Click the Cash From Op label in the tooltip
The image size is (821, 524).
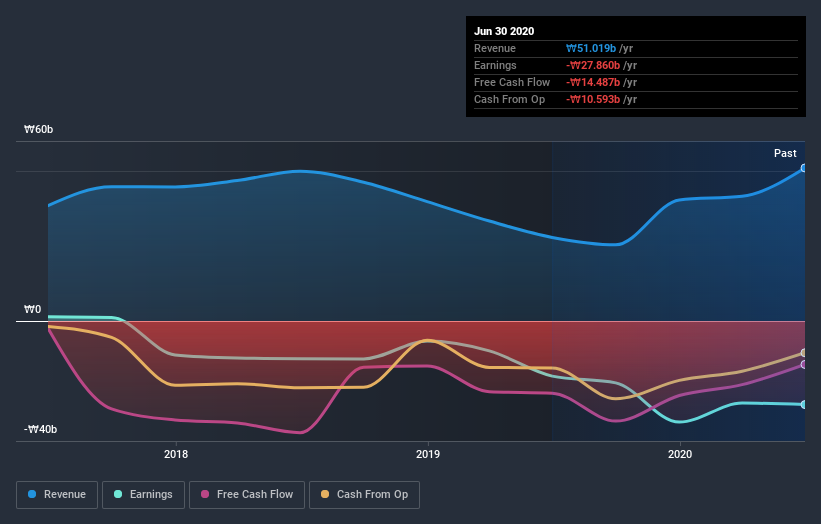pyautogui.click(x=509, y=99)
